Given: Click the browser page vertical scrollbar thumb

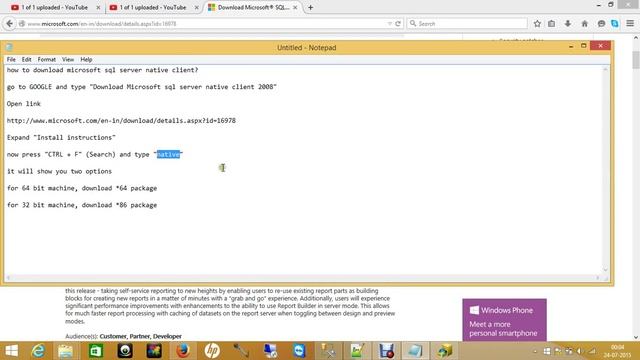Looking at the screenshot, I should click(636, 60).
